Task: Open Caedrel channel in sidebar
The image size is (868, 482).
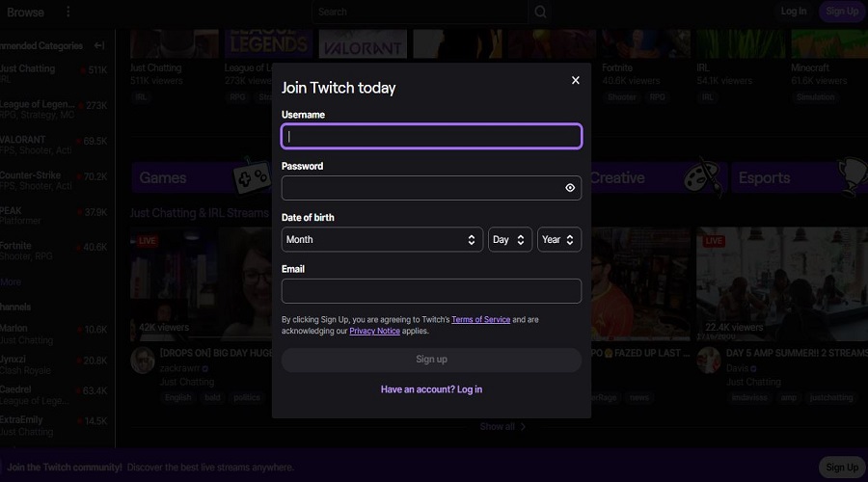Action: (55, 394)
